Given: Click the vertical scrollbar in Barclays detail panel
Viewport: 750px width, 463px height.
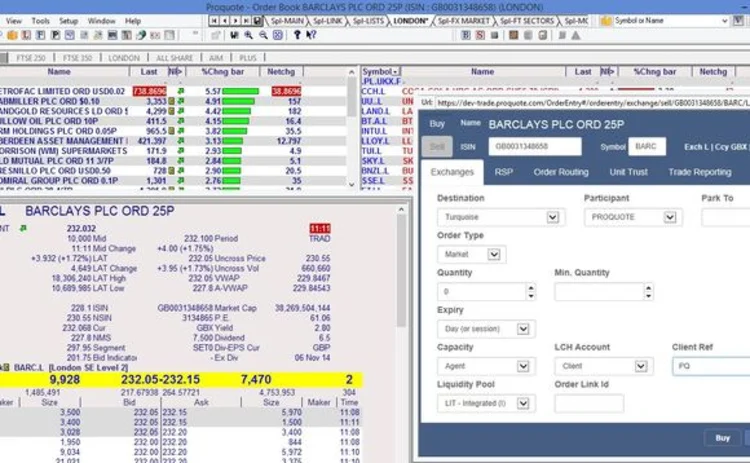Looking at the screenshot, I should point(401,270).
